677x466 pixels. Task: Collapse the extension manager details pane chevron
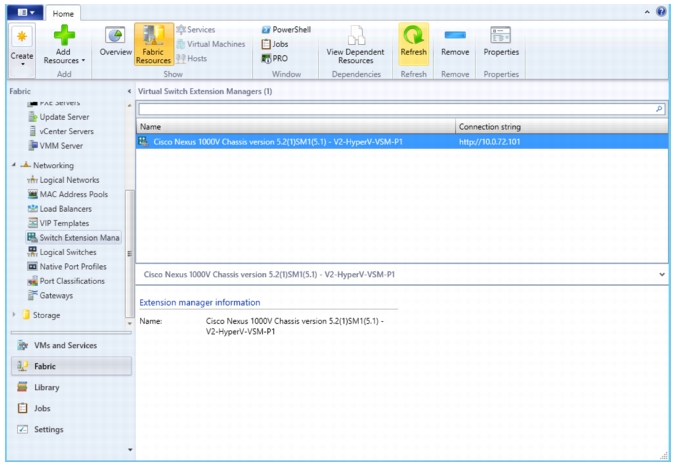point(662,274)
